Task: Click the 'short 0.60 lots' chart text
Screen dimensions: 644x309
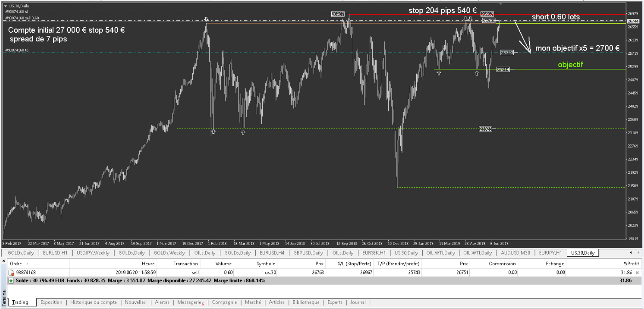Action: 556,17
